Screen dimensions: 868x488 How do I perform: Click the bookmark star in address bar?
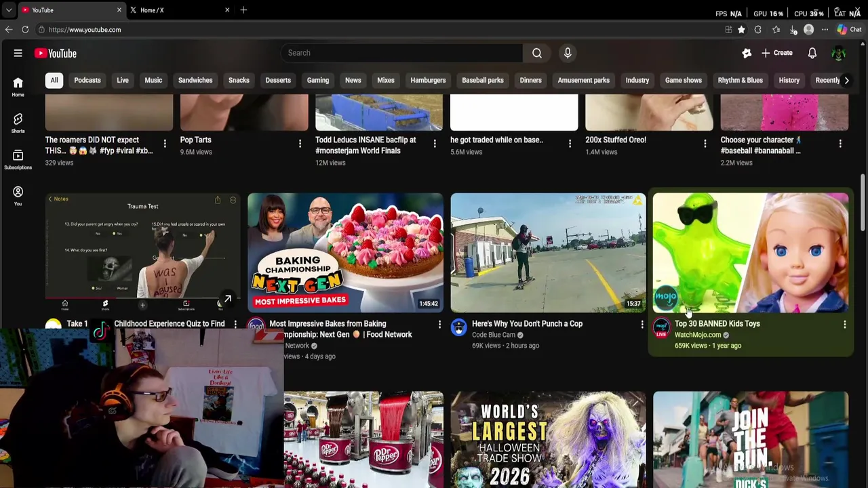(x=742, y=30)
